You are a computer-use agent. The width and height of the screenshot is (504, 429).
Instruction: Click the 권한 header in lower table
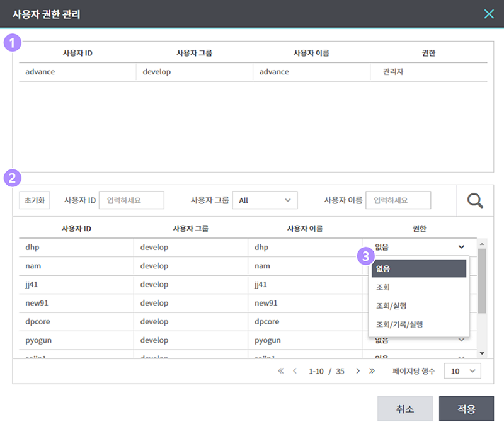(420, 229)
